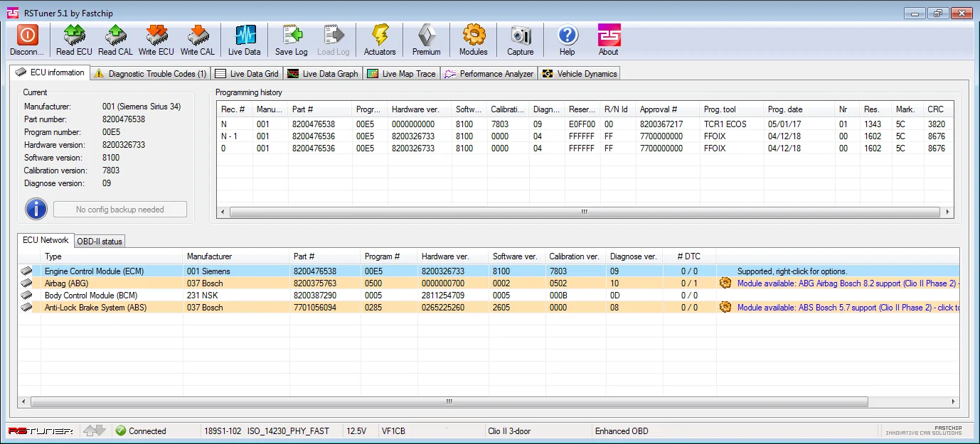
Task: Click the chip icon of Body Control Module row
Action: coord(26,296)
